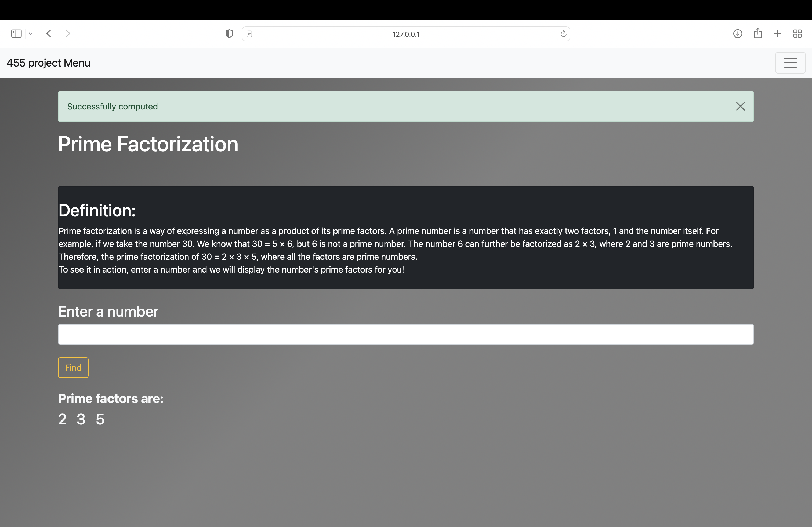Image resolution: width=812 pixels, height=527 pixels.
Task: Show the downloads list
Action: [737, 33]
